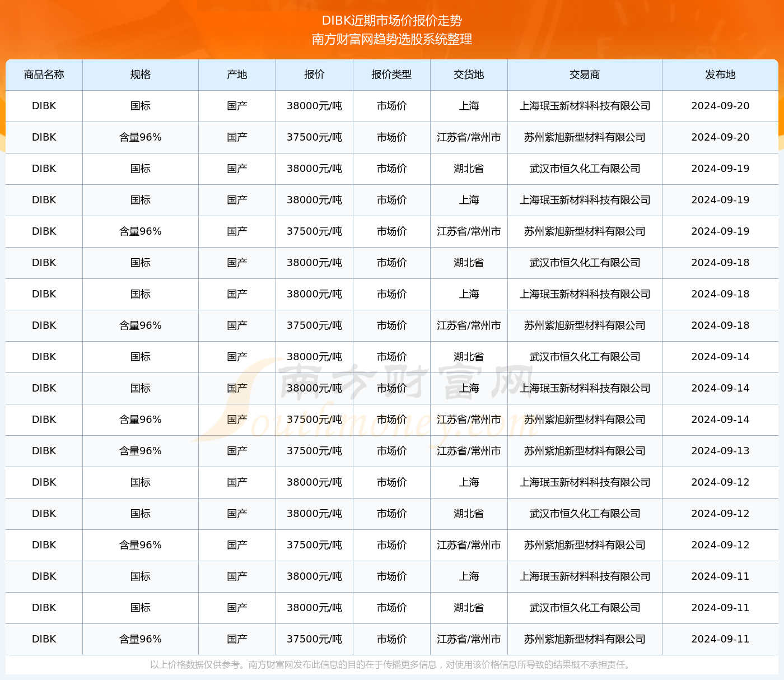The image size is (784, 680).
Task: Click 苏州紫旭新型材料有限公司 in the 2024-09-20 row
Action: click(x=585, y=137)
